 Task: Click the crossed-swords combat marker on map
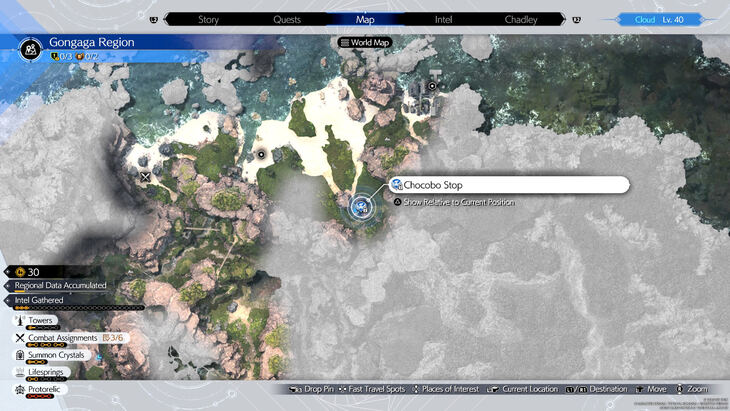pyautogui.click(x=146, y=177)
